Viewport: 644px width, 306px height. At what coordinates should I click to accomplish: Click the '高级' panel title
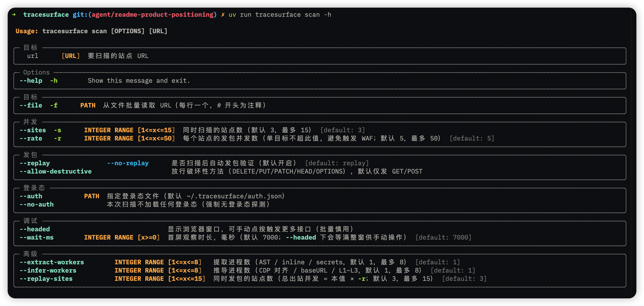[x=30, y=254]
